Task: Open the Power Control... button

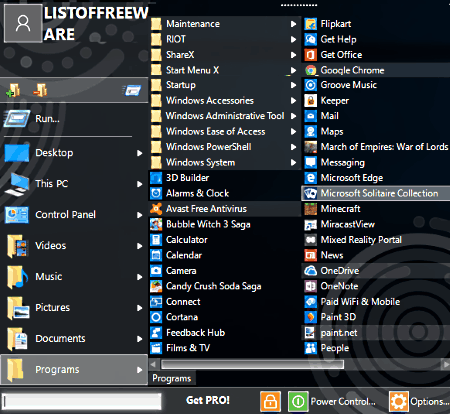Action: click(x=332, y=401)
